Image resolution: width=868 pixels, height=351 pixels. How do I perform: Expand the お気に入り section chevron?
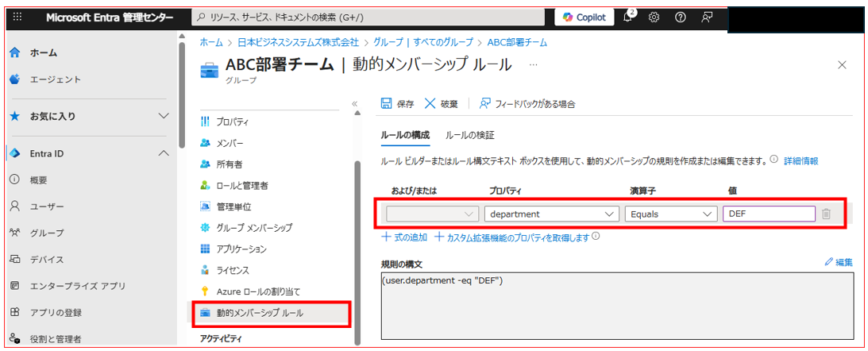point(164,116)
